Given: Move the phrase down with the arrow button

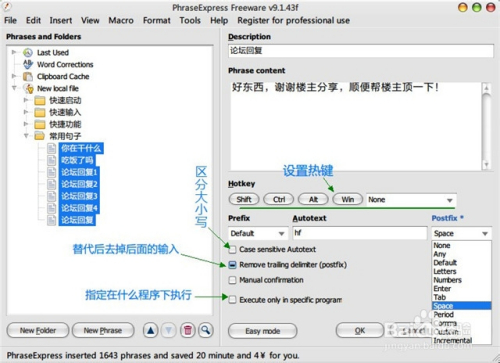Looking at the screenshot, I should point(169,330).
